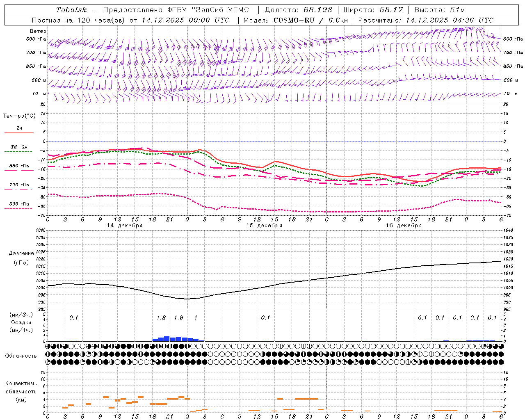This screenshot has height=420, width=525.
Task: Select the 'Предоставлено ФГБУ "ЗапСиб УГМС"' text
Action: (178, 10)
